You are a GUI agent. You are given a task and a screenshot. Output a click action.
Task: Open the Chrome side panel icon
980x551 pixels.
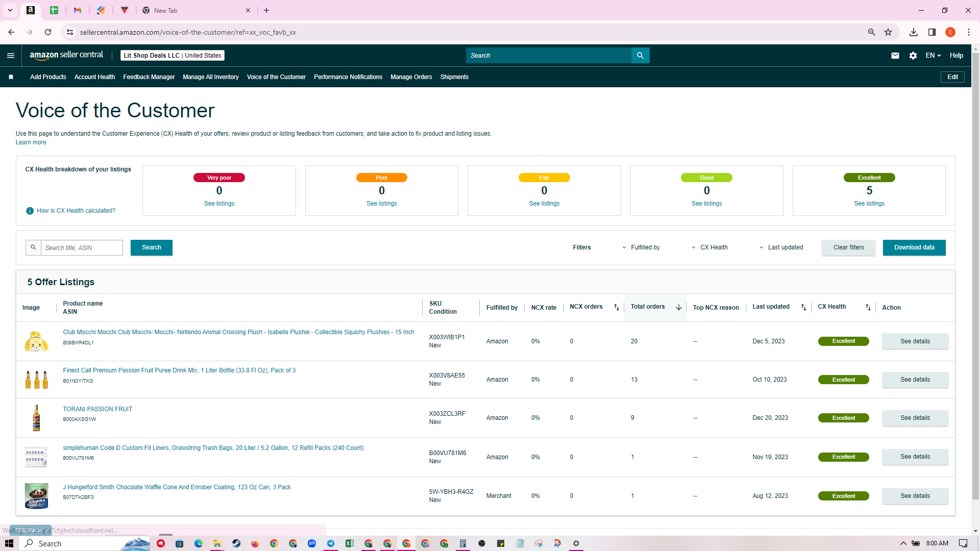[932, 32]
